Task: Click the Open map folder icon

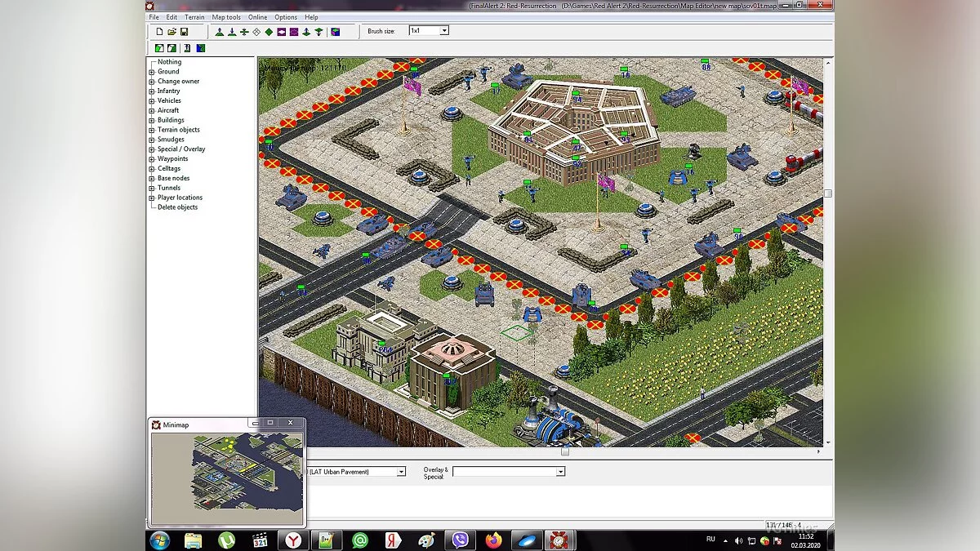Action: click(x=172, y=31)
